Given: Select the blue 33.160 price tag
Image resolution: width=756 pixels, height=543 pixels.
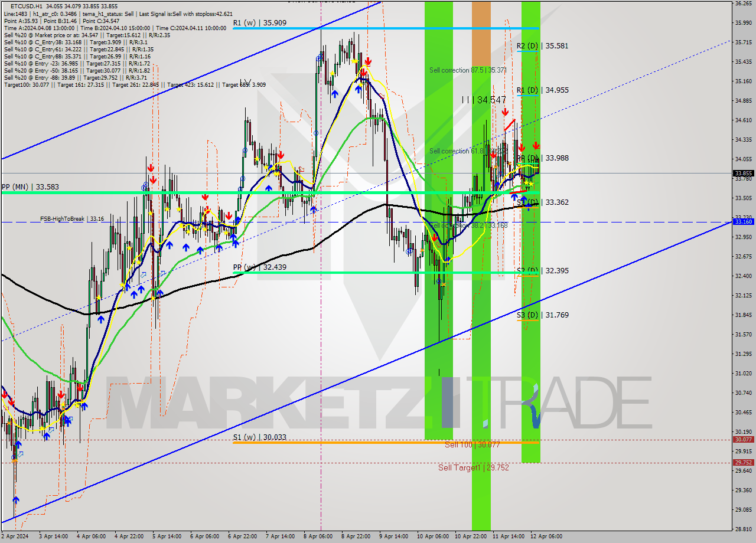Looking at the screenshot, I should click(x=743, y=222).
